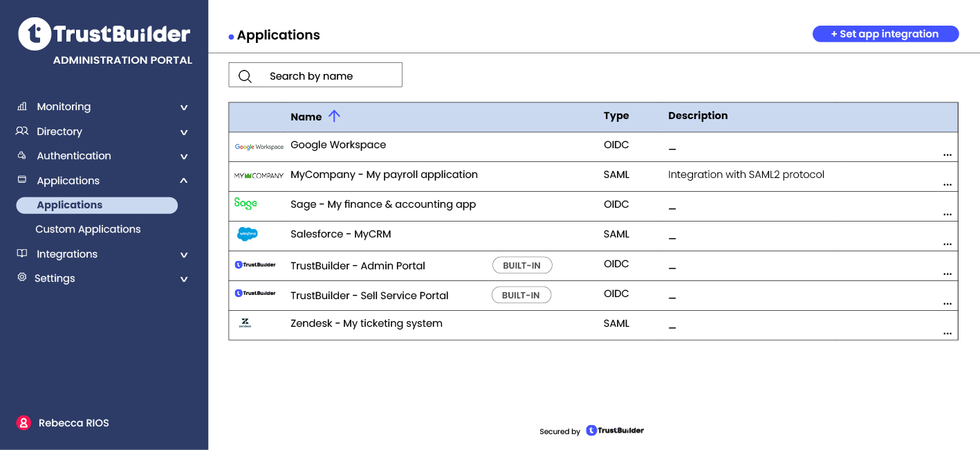980x450 pixels.
Task: Click the Salesforce cloud logo
Action: click(x=248, y=235)
